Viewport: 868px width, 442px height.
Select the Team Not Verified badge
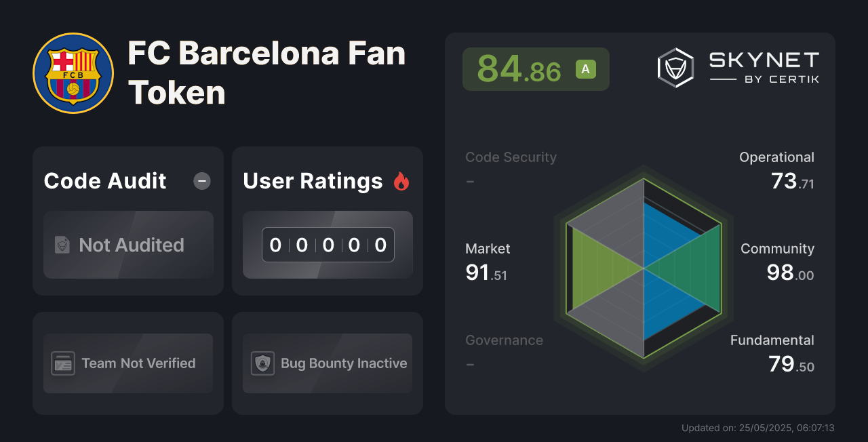[128, 363]
